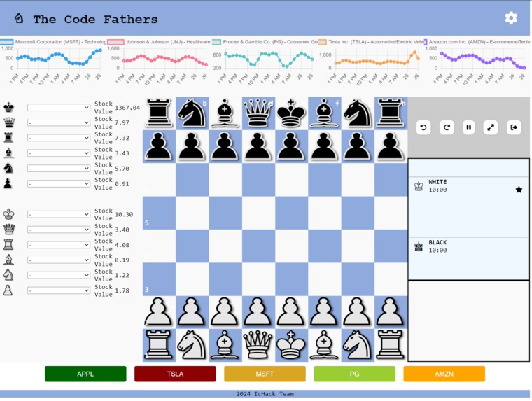The height and width of the screenshot is (401, 532).
Task: Click the gold MSFT button
Action: [265, 374]
